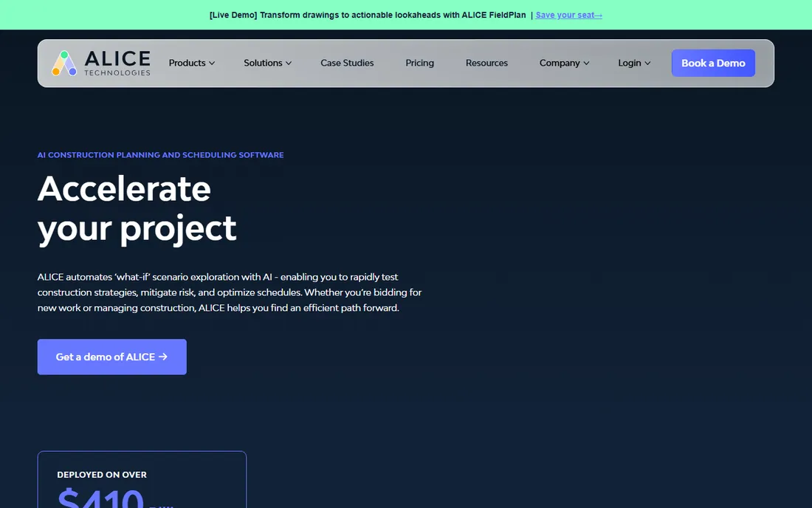Viewport: 812px width, 508px height.
Task: Click the ALICE automates 'what-if' scenario paragraph
Action: pyautogui.click(x=230, y=292)
